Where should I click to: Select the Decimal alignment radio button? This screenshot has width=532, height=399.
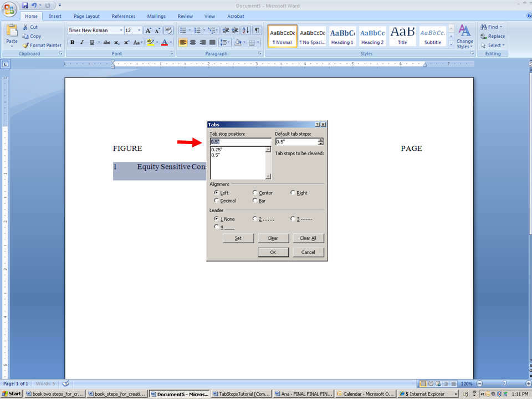[x=217, y=201]
